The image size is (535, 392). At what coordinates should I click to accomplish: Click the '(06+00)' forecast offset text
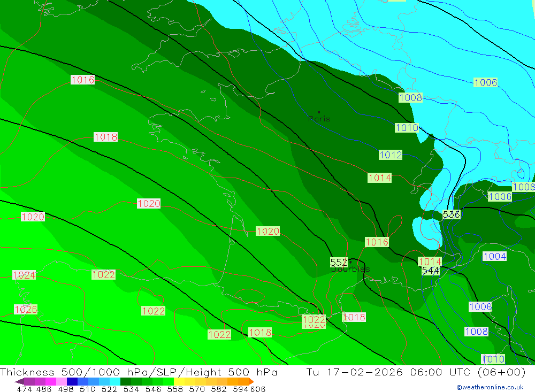(x=502, y=372)
